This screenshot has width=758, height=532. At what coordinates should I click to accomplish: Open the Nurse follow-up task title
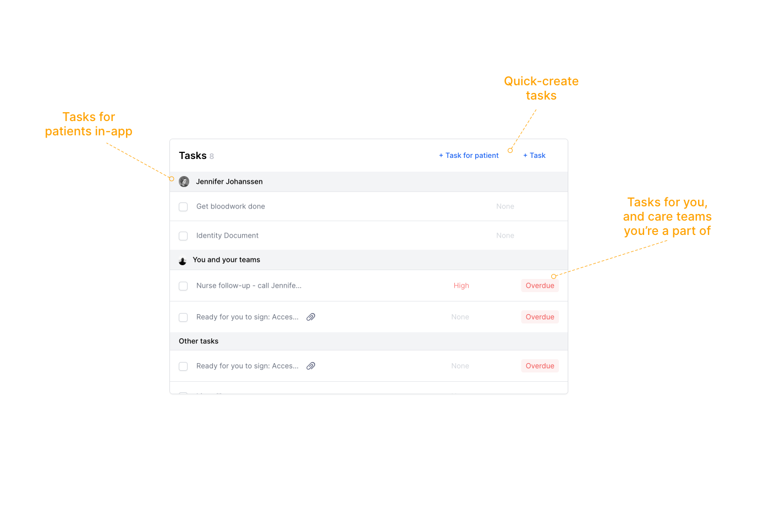point(249,286)
